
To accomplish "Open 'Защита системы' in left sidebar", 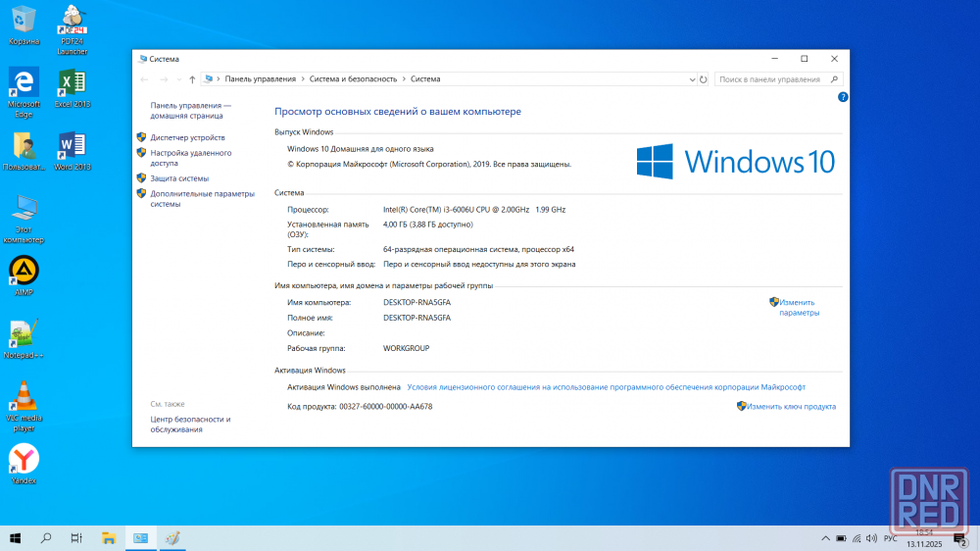I will 179,178.
